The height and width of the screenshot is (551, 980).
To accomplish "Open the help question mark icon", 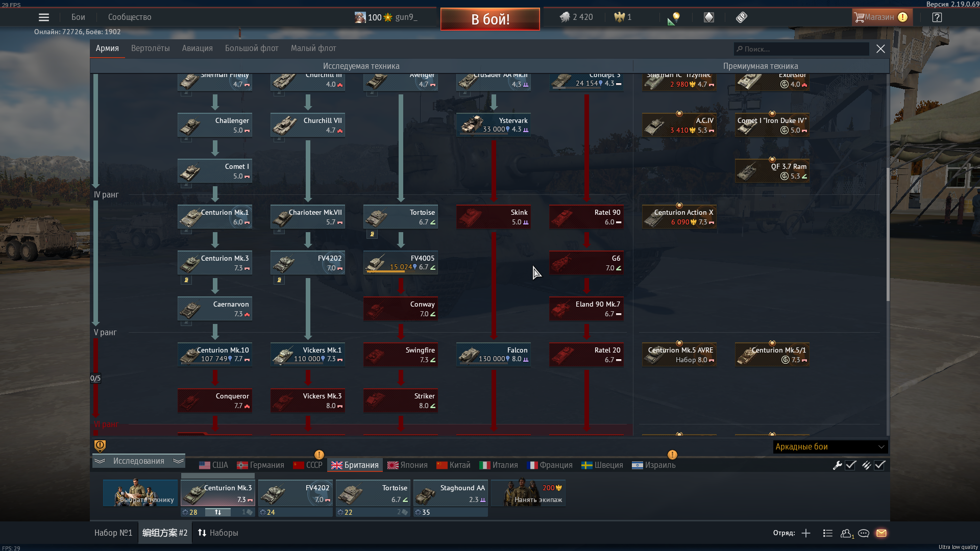I will 937,17.
